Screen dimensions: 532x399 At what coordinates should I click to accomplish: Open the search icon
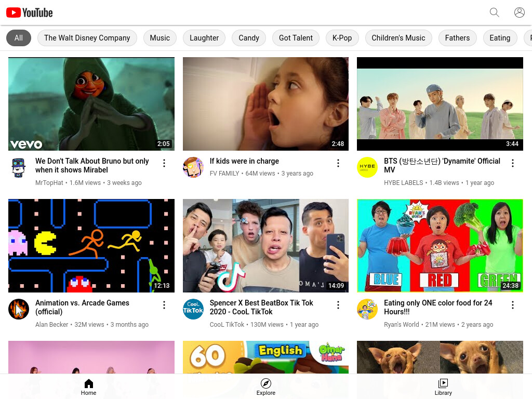[x=495, y=12]
